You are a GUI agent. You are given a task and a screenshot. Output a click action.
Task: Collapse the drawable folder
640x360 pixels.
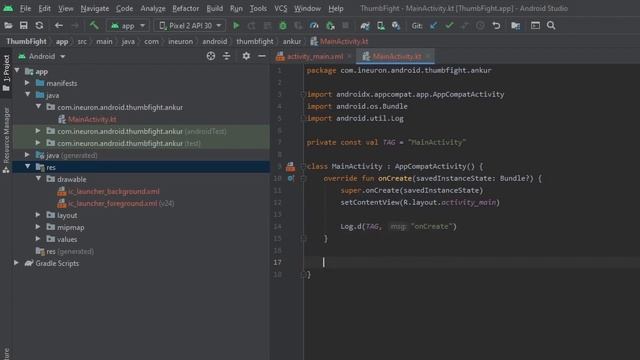38,179
